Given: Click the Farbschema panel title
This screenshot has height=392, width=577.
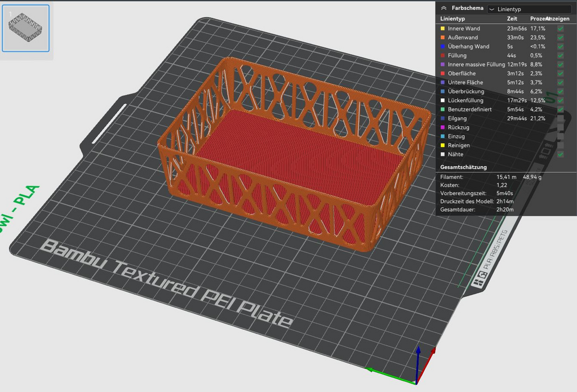Looking at the screenshot, I should click(467, 8).
